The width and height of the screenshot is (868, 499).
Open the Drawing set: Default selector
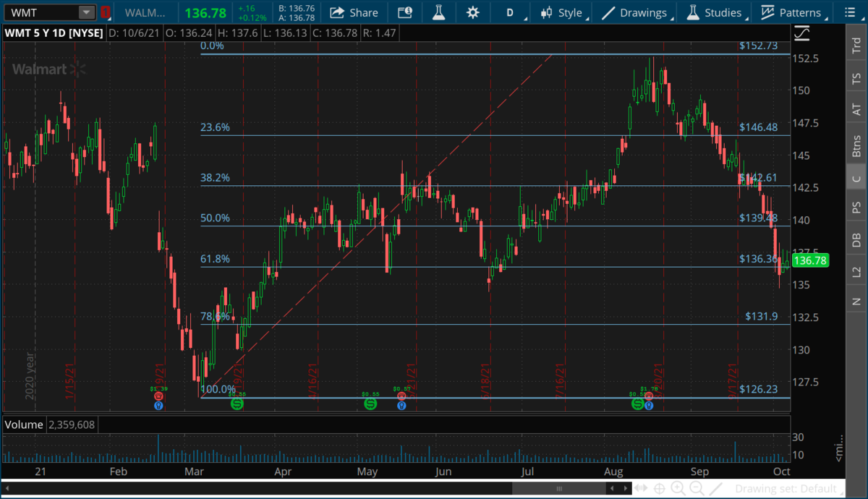pyautogui.click(x=789, y=488)
